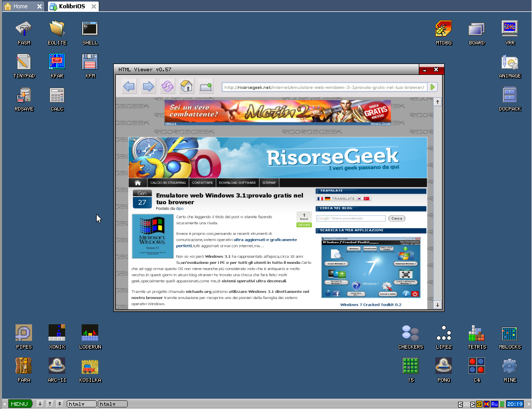Screen dimensions: 532x409
Task: Click the Back arrow in HTML Viewer
Action: pyautogui.click(x=129, y=87)
